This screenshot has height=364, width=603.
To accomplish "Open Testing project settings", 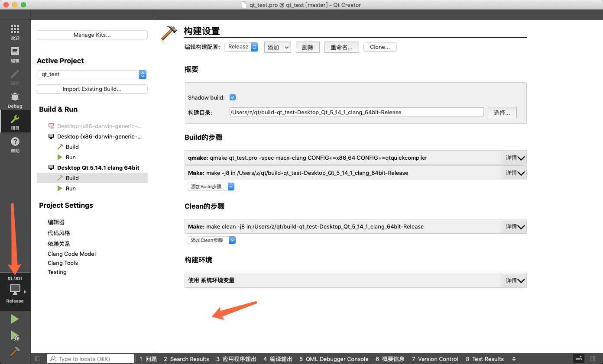I will click(x=57, y=272).
